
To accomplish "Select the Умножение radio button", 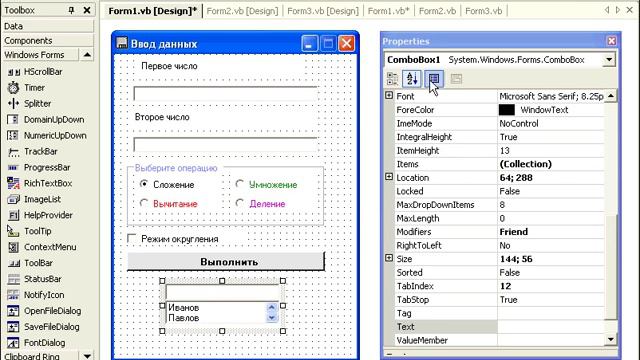I will pos(240,184).
